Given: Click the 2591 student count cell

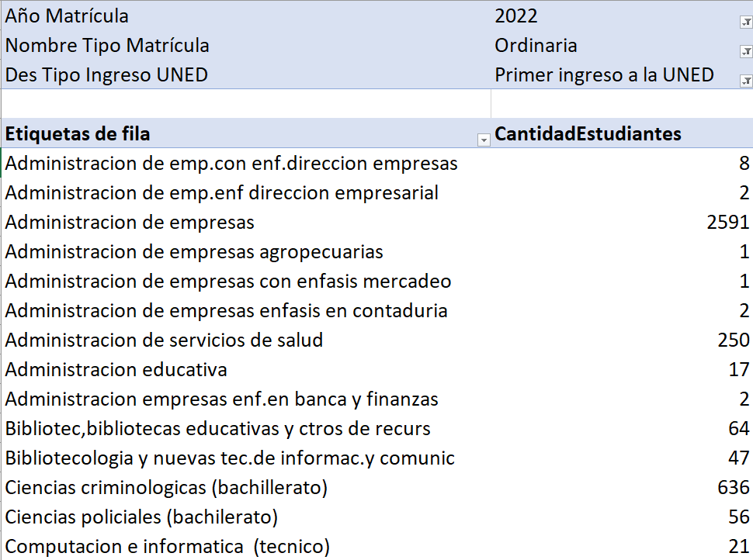Looking at the screenshot, I should point(727,223).
